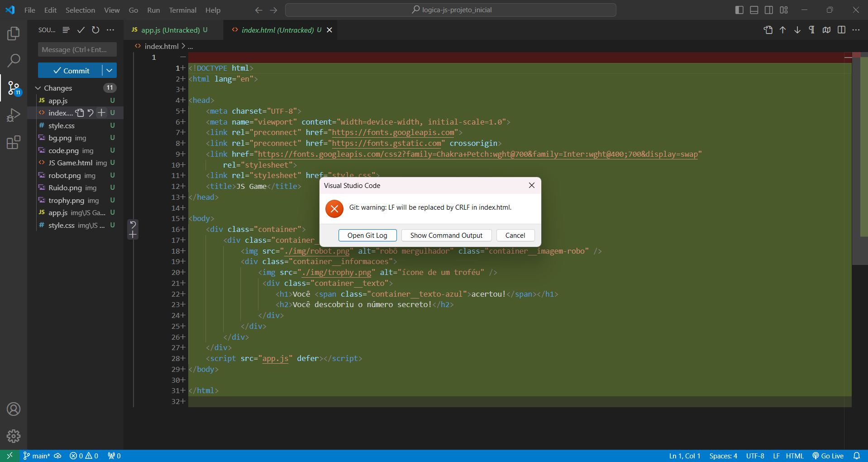The width and height of the screenshot is (868, 462).
Task: Publish to cloud icon in status bar
Action: [57, 456]
